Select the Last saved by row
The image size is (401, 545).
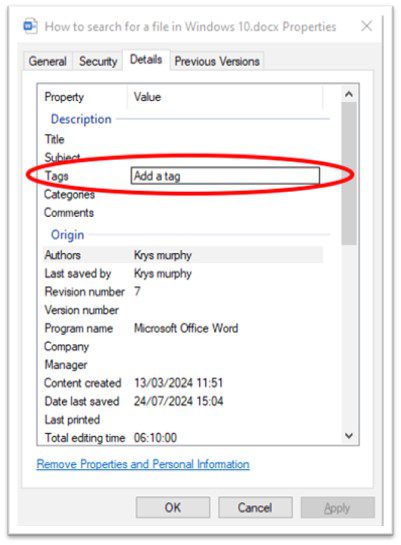coord(183,274)
